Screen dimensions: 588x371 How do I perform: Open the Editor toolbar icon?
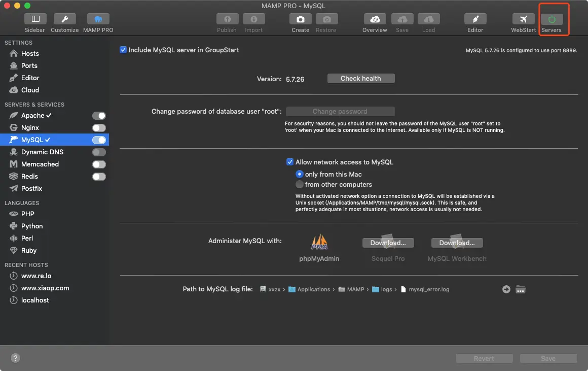475,19
